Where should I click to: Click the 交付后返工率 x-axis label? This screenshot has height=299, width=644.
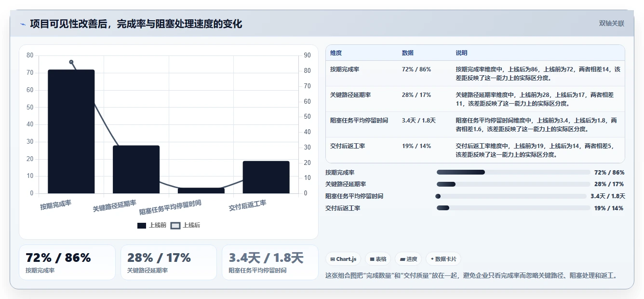pos(248,205)
